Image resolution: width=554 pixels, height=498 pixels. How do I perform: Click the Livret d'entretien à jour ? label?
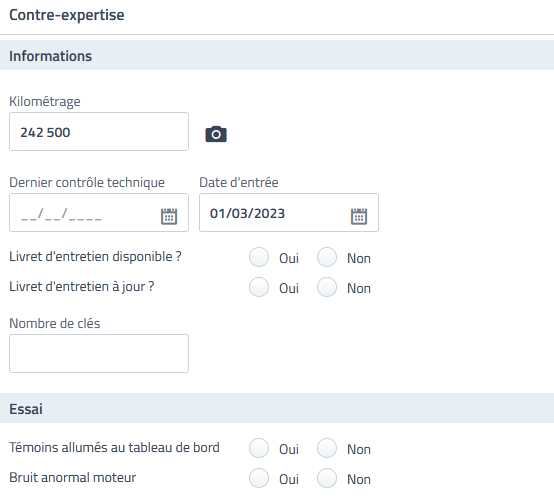[82, 287]
